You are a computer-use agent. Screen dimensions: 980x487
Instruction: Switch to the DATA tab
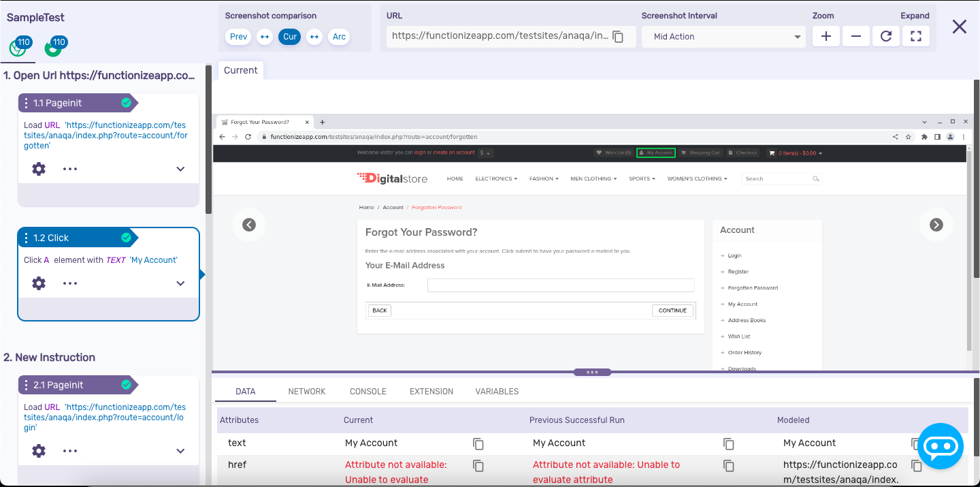(246, 392)
